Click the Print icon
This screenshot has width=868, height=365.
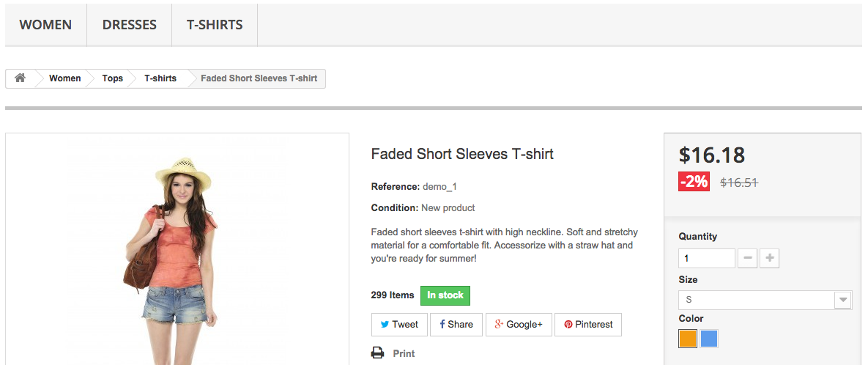[x=378, y=353]
